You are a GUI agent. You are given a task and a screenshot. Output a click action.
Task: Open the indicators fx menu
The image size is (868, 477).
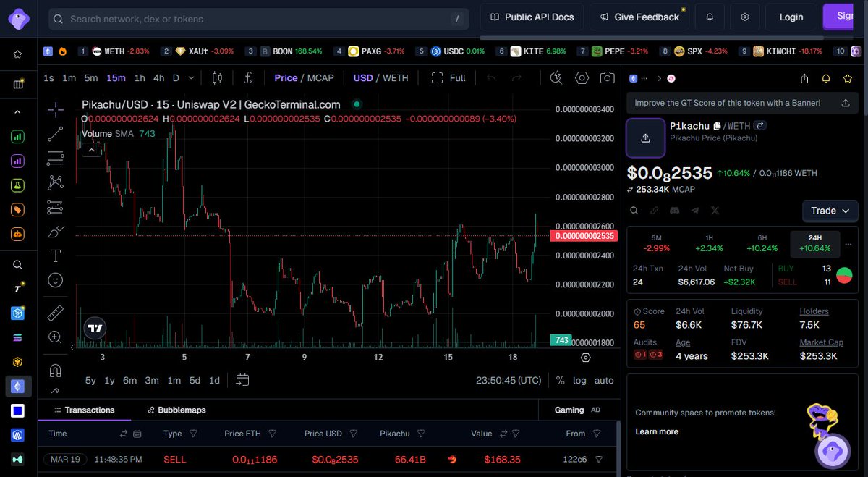pos(249,77)
